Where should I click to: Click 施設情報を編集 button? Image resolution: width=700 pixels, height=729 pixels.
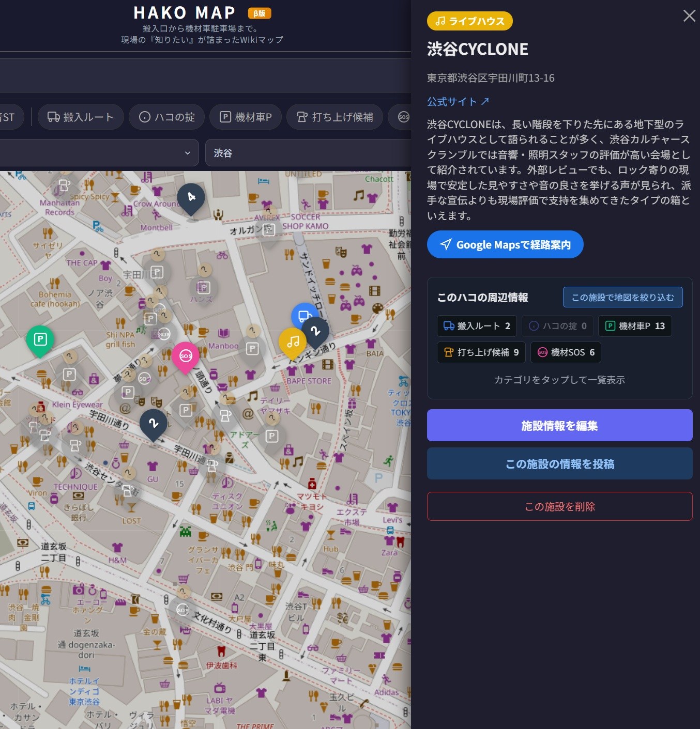point(559,425)
